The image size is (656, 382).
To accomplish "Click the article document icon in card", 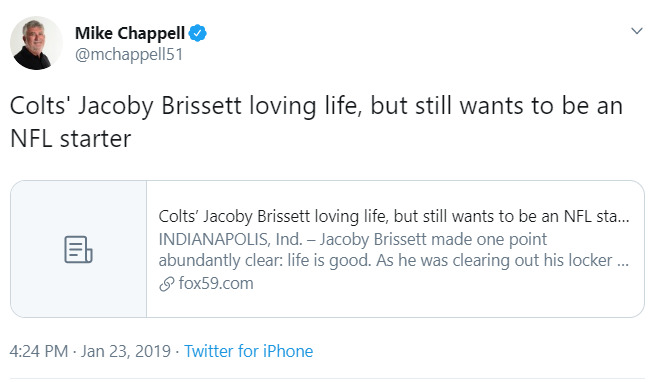I will (78, 249).
